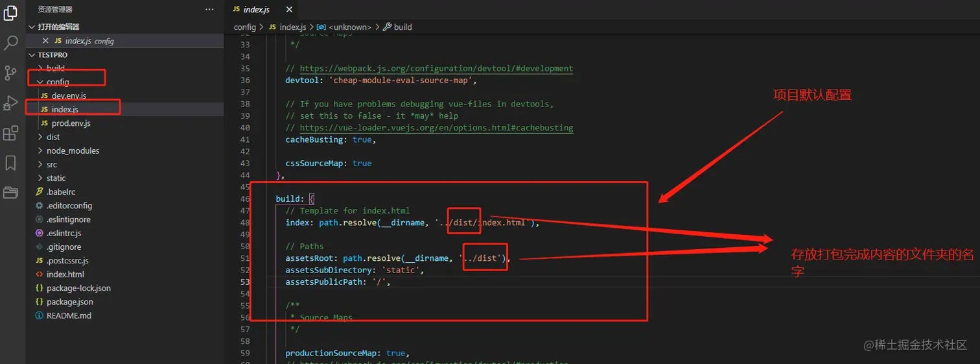Screen dimensions: 980x364
Task: Click the devtool 'cheap-module-eval-source-map' value
Action: (x=402, y=80)
